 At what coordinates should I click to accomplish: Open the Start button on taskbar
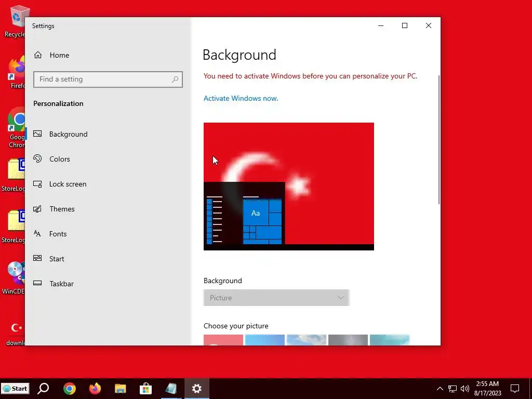(x=15, y=389)
